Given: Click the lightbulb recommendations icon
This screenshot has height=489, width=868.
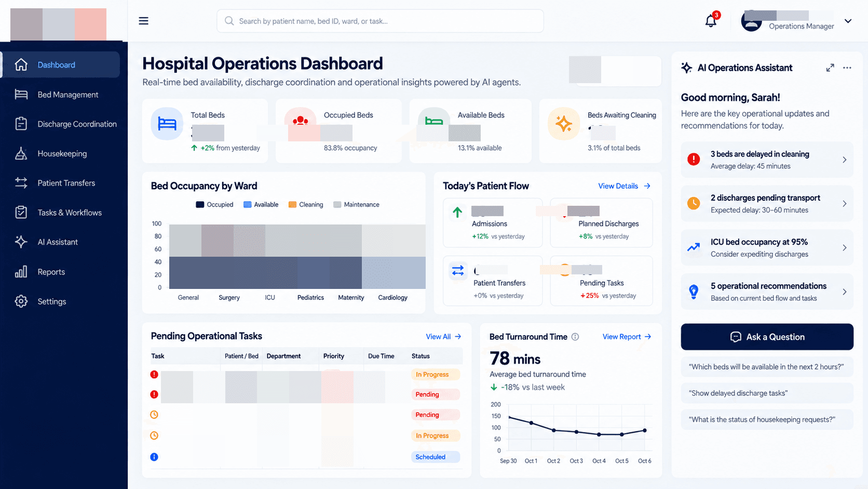Looking at the screenshot, I should pos(694,292).
